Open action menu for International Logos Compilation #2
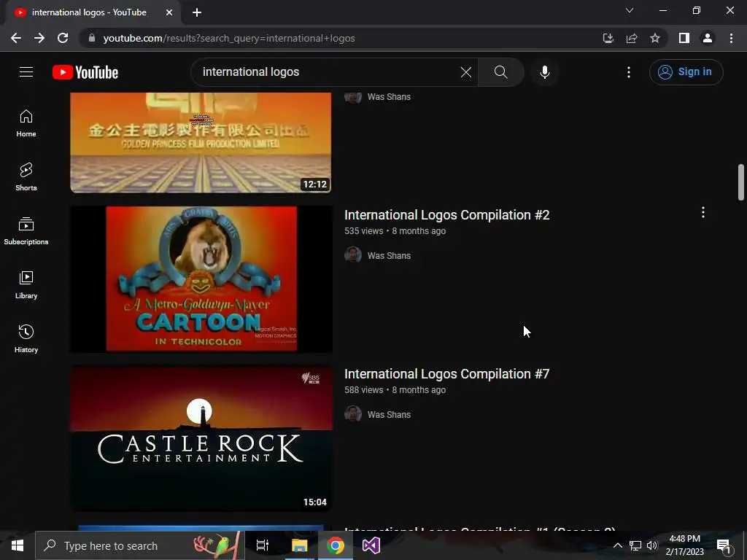The width and height of the screenshot is (747, 560). pyautogui.click(x=703, y=212)
